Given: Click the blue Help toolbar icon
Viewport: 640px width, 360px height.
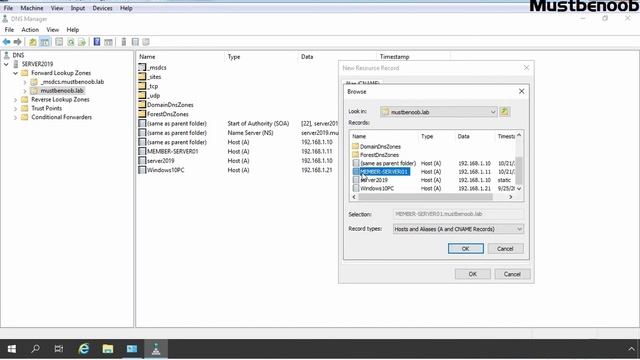Looking at the screenshot, I should point(97,42).
